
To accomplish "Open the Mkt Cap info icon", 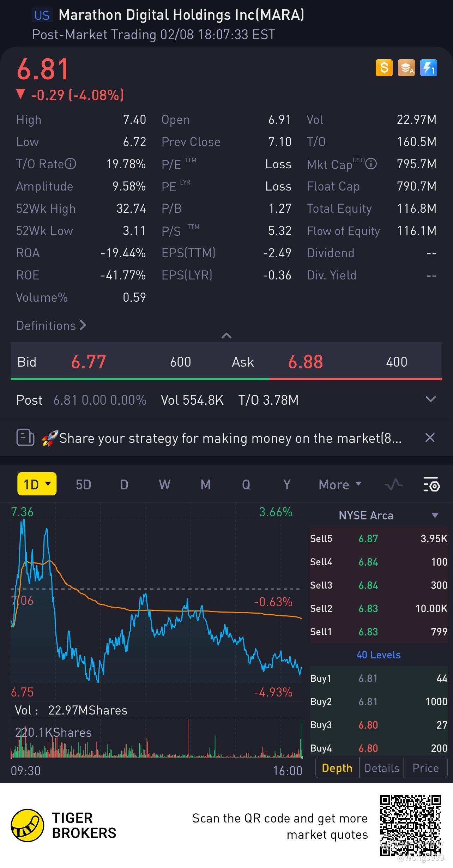I will [371, 164].
